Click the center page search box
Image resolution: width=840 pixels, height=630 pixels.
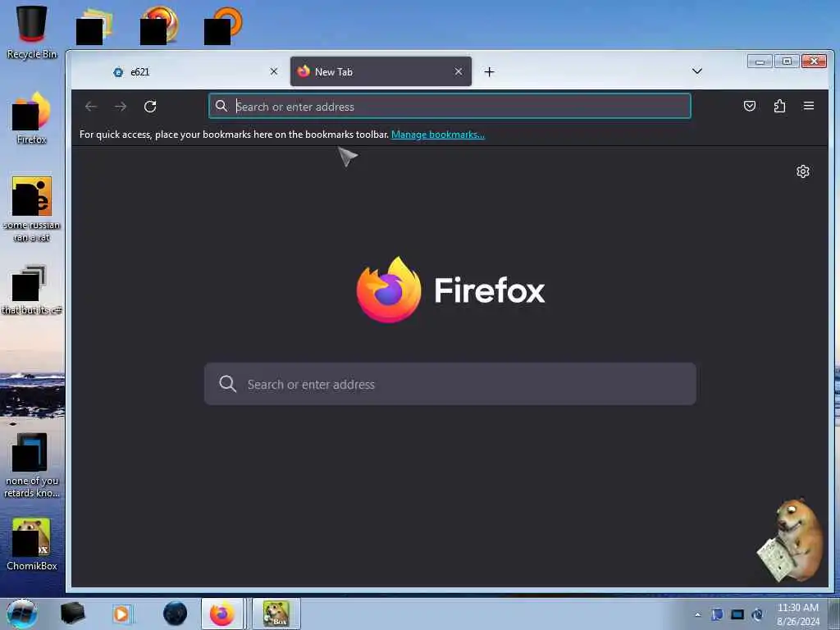point(450,384)
